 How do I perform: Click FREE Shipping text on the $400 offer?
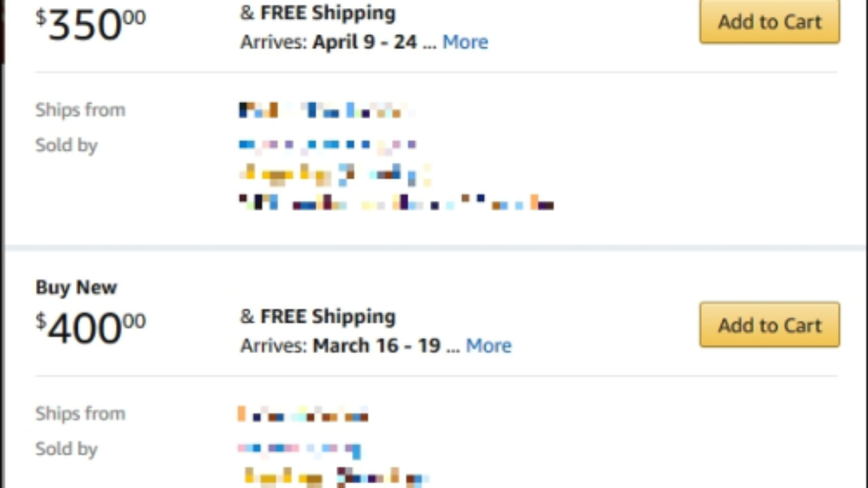(328, 317)
